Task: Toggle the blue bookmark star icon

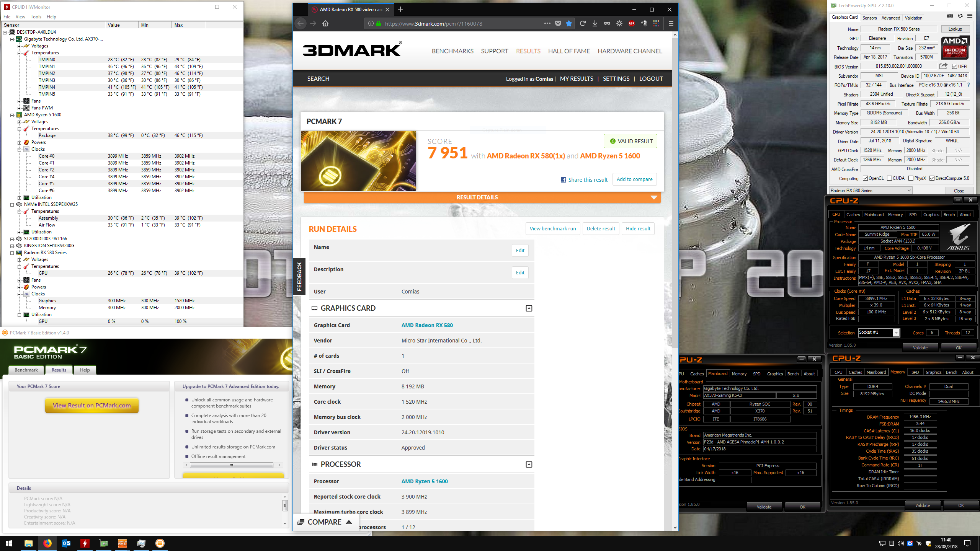Action: click(569, 23)
